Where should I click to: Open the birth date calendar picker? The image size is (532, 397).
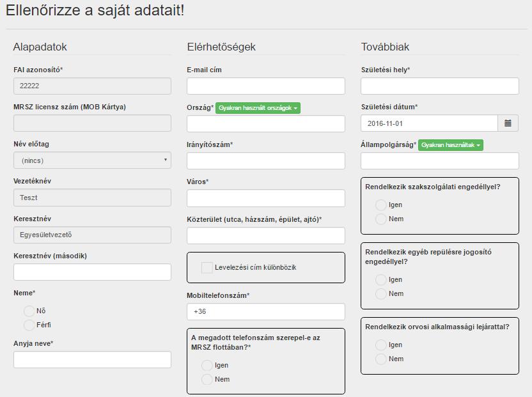(508, 123)
